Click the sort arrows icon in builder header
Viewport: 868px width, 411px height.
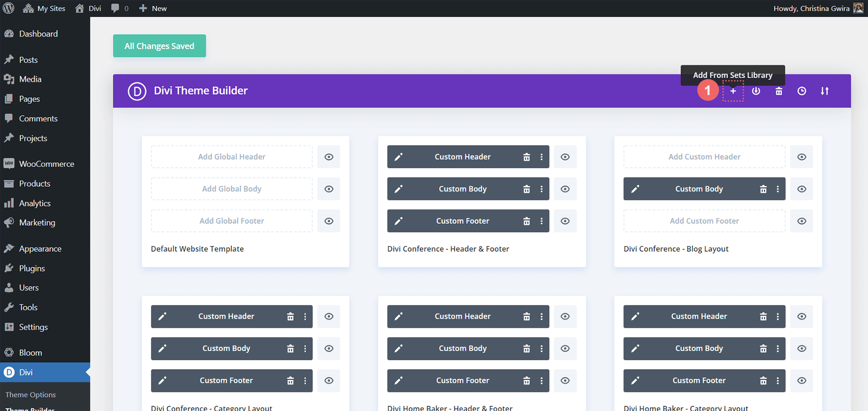(825, 91)
